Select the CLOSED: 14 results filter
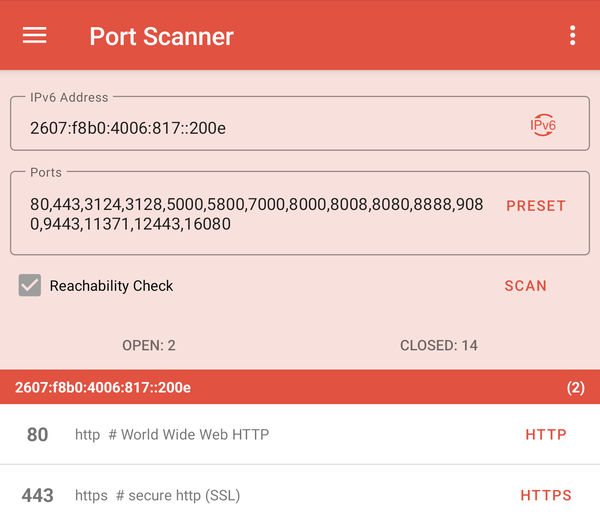The height and width of the screenshot is (532, 600). [x=438, y=345]
